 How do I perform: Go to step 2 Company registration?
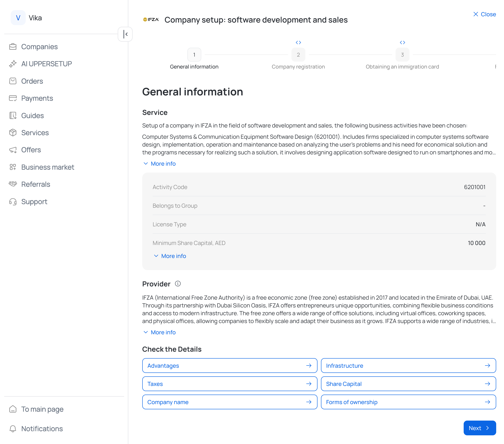click(298, 55)
